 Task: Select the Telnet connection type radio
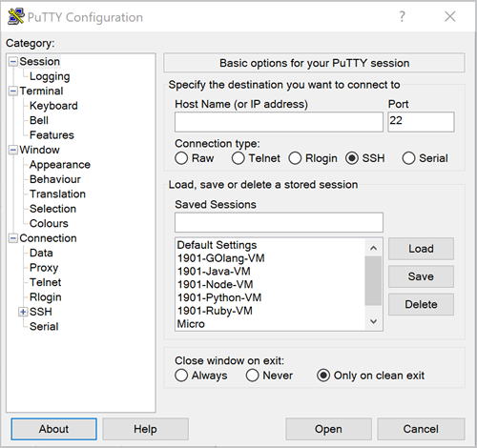(x=238, y=158)
